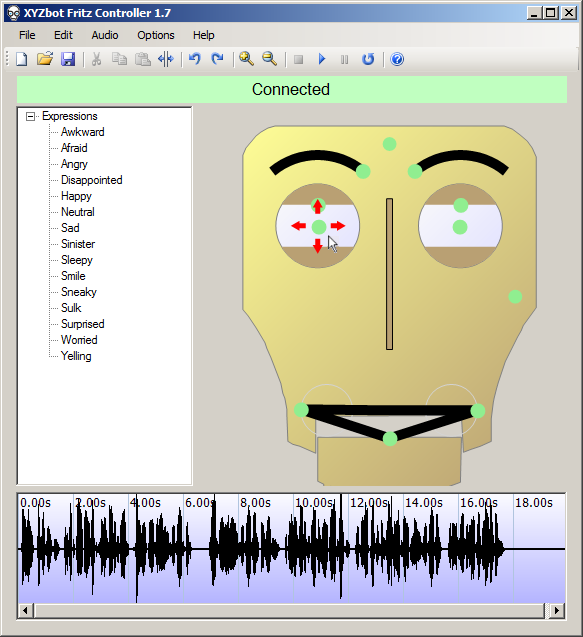Click the Redo arrow in toolbar
This screenshot has width=583, height=637.
coord(218,59)
